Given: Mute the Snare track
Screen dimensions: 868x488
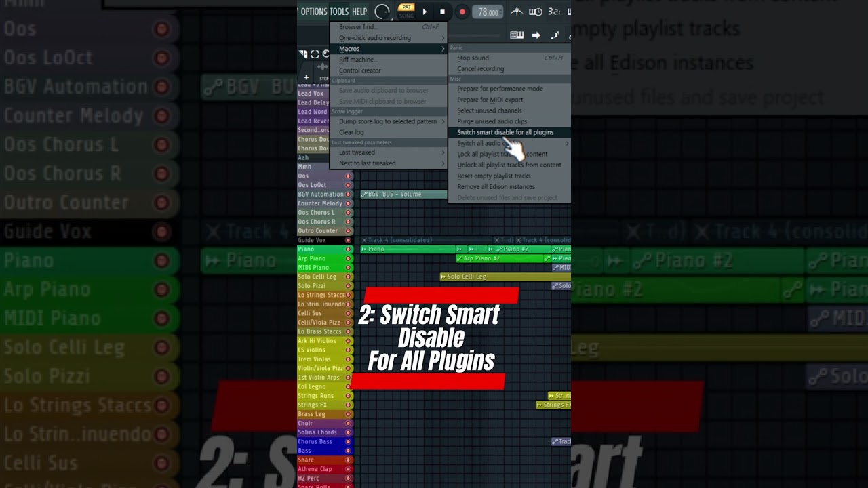Looking at the screenshot, I should pyautogui.click(x=349, y=460).
